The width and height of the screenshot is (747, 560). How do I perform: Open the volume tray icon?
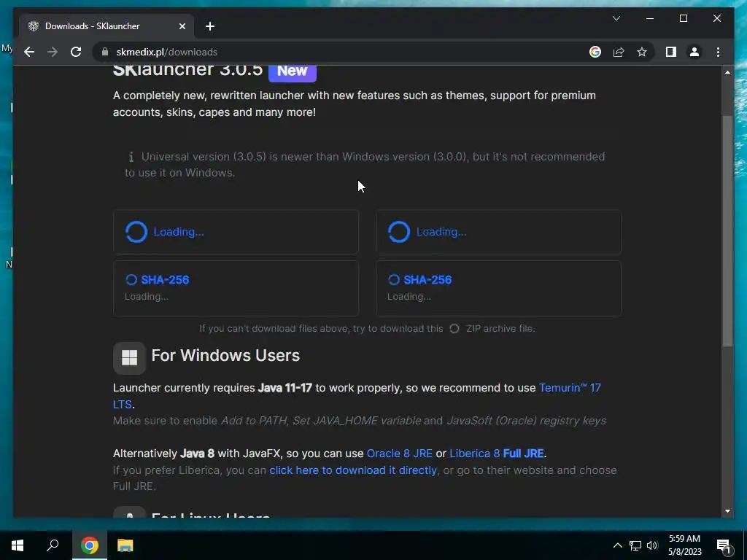pos(652,545)
